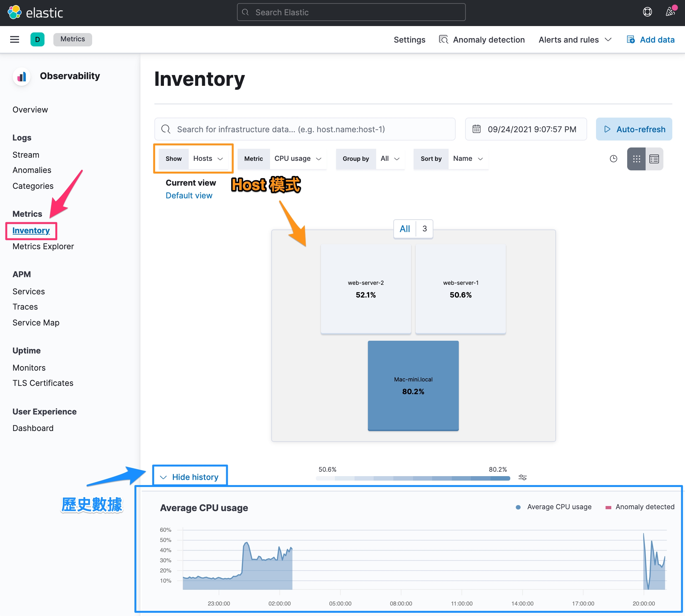The image size is (685, 616).
Task: Open TLS Certificates
Action: coord(43,383)
